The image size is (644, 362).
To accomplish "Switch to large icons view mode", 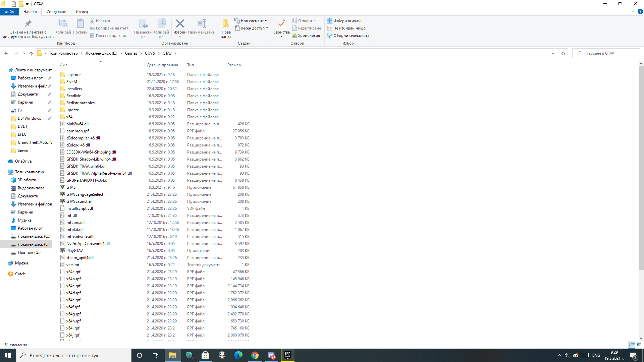I will pyautogui.click(x=639, y=345).
